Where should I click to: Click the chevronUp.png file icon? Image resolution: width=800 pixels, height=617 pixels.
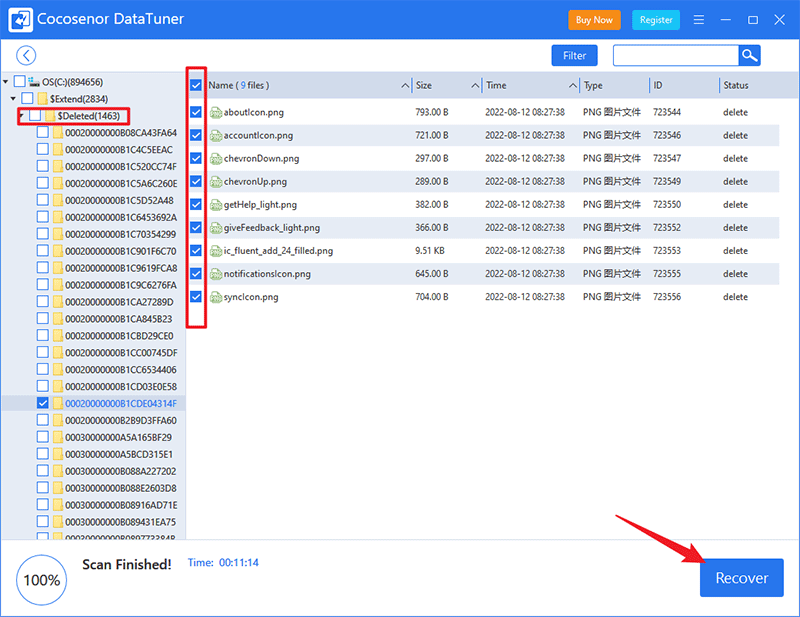tap(216, 182)
